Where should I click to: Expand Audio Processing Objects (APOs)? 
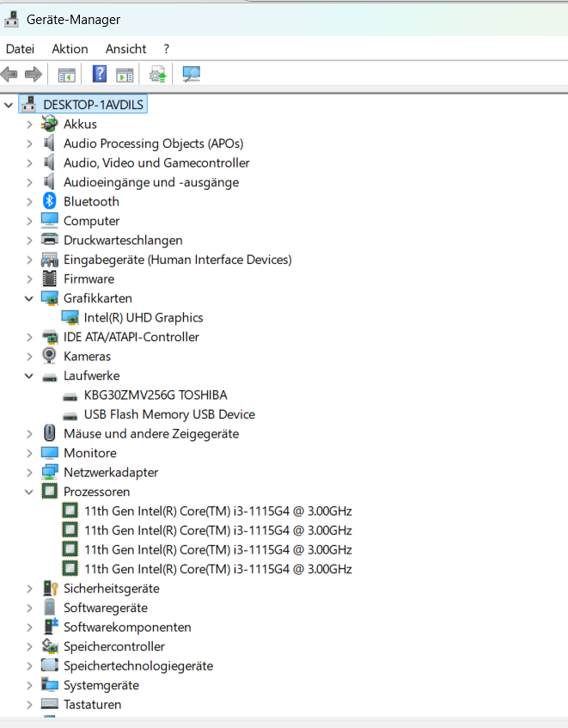click(x=29, y=144)
